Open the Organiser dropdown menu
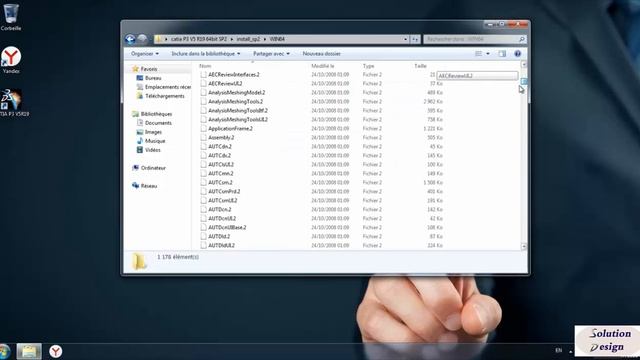 pyautogui.click(x=145, y=53)
